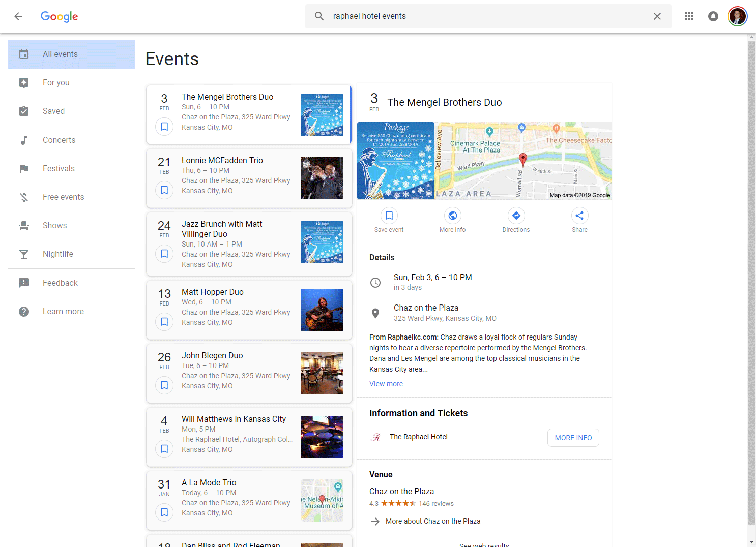Click the clock icon beside event time
Viewport: 756px width, 549px height.
(x=375, y=283)
